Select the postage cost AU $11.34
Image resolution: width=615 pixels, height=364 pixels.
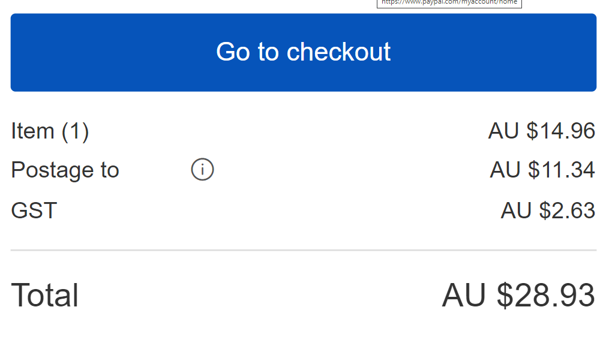pos(542,170)
